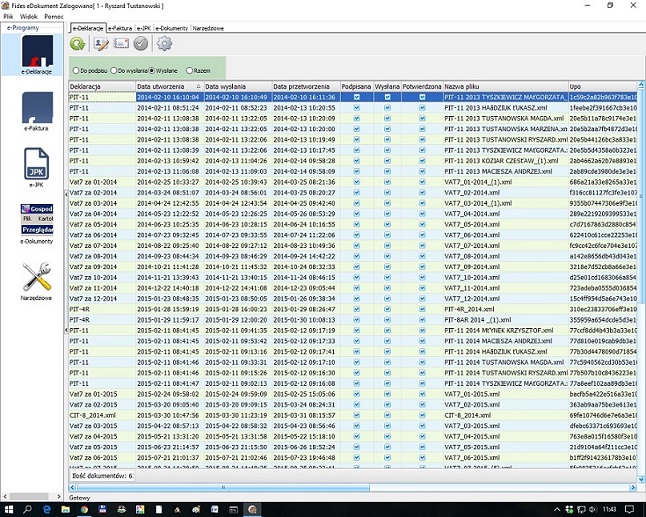Sort by the Upo column header

602,87
